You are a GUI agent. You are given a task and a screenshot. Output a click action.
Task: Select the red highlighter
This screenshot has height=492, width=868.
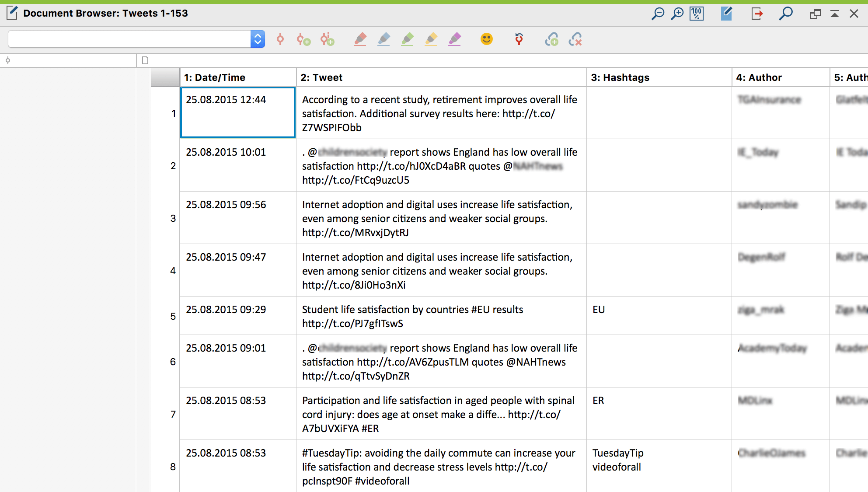pos(360,39)
